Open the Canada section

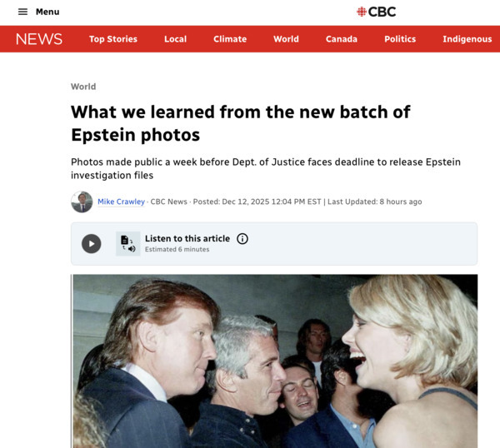[342, 39]
